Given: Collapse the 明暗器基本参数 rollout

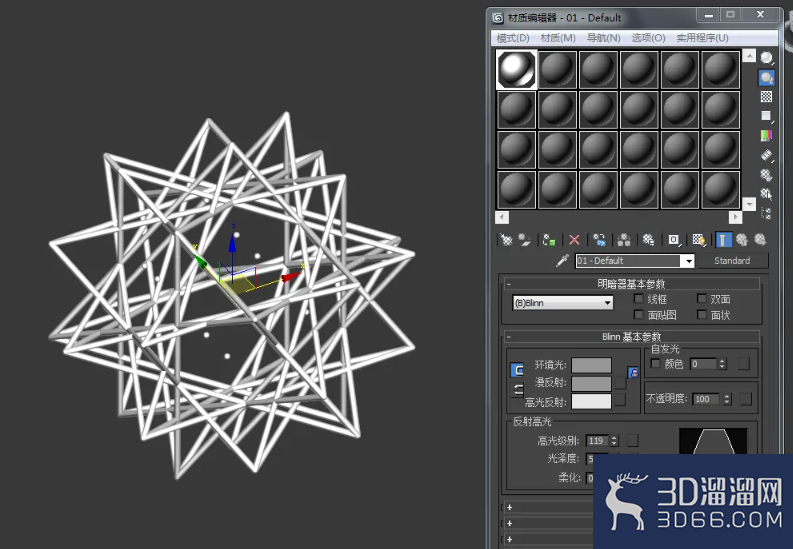Looking at the screenshot, I should (x=631, y=284).
